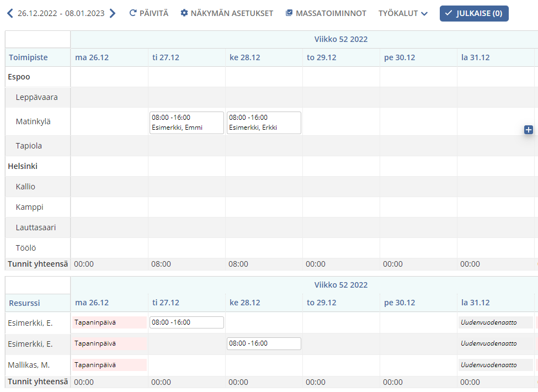Screen dimensions: 538x392
Task: Open Massatoiminnot bulk actions
Action: pos(326,13)
